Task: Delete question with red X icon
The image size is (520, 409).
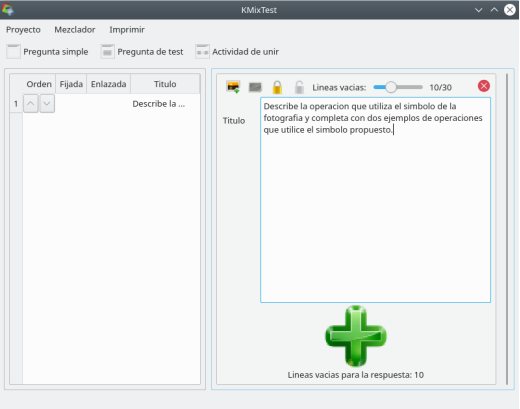Action: pos(484,86)
